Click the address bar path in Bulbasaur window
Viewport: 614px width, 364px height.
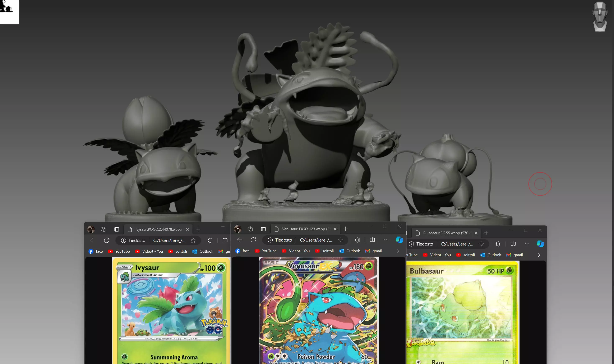(x=457, y=244)
